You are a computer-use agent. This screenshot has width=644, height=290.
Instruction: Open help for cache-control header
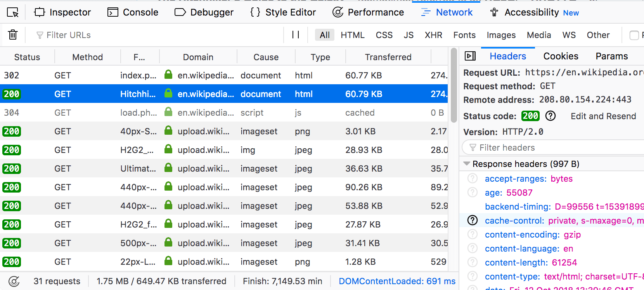click(x=473, y=221)
